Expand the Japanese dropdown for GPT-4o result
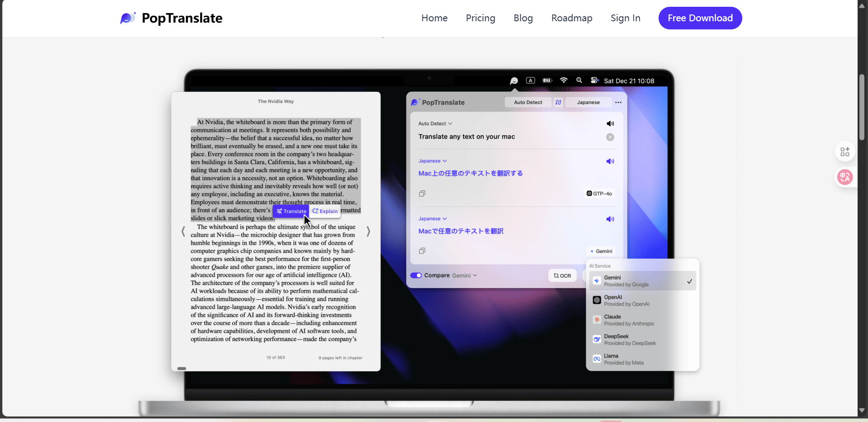The image size is (868, 422). click(x=432, y=161)
